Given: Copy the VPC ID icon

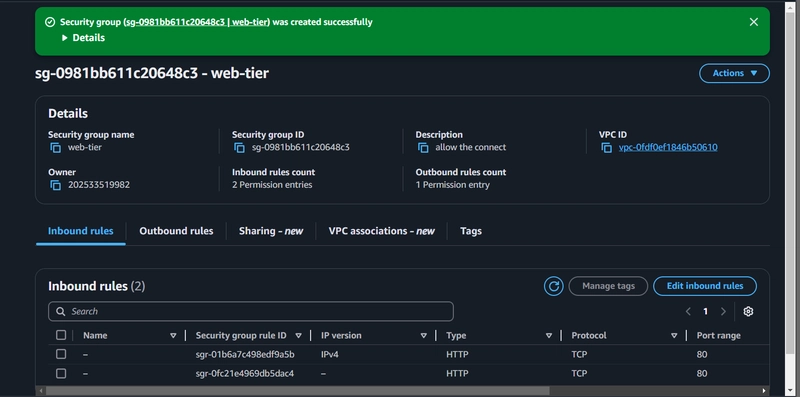Looking at the screenshot, I should click(606, 147).
